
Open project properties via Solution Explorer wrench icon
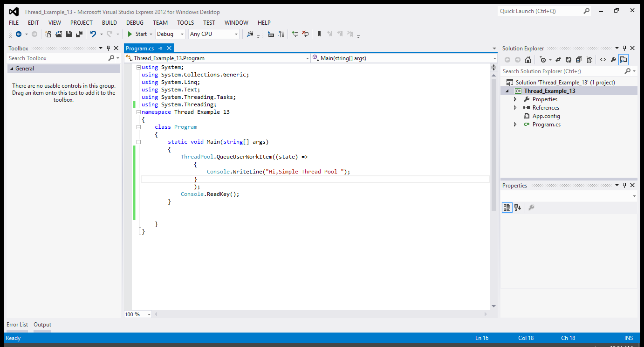coord(613,60)
